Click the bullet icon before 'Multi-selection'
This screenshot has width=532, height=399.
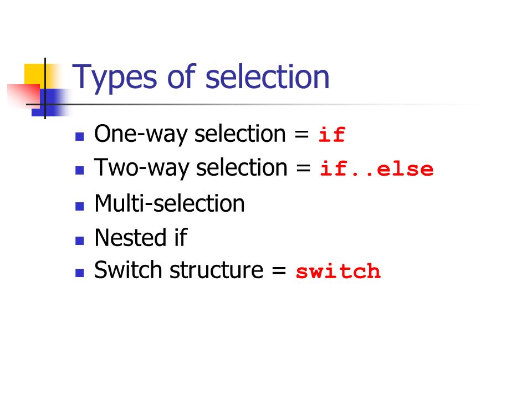click(80, 206)
